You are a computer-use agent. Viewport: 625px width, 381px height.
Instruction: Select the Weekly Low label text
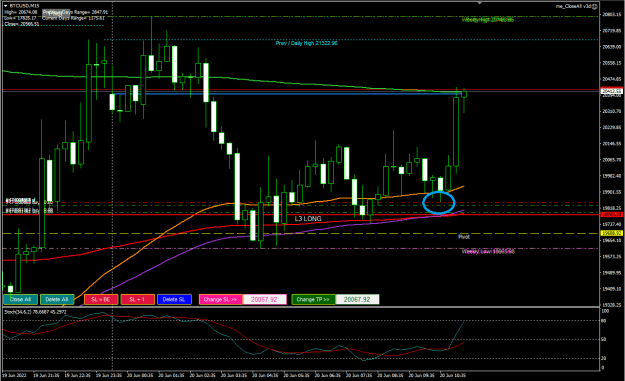488,251
